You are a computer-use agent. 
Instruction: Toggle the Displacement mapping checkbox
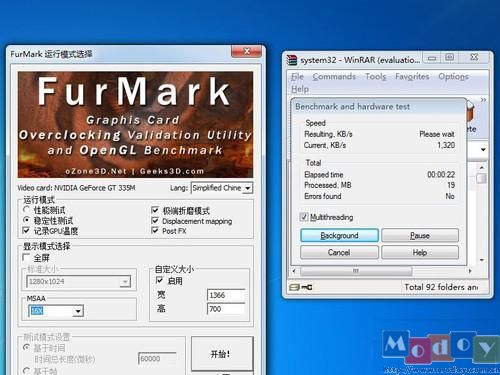[155, 221]
